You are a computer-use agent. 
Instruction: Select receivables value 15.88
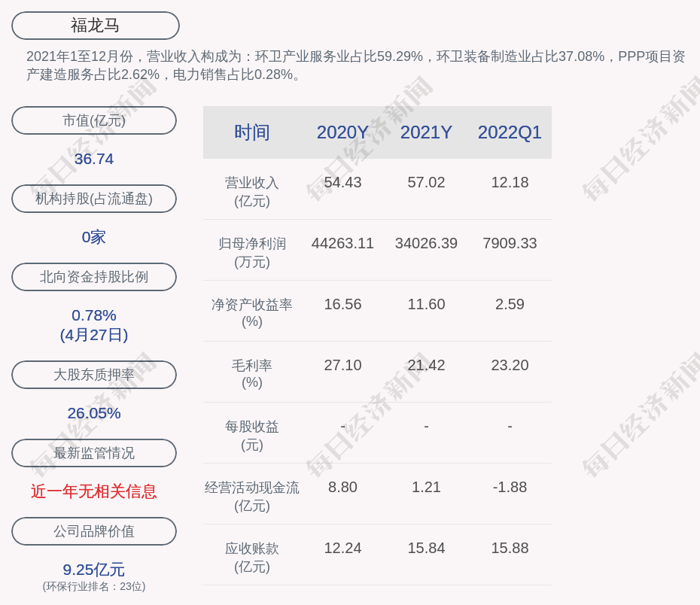[510, 549]
